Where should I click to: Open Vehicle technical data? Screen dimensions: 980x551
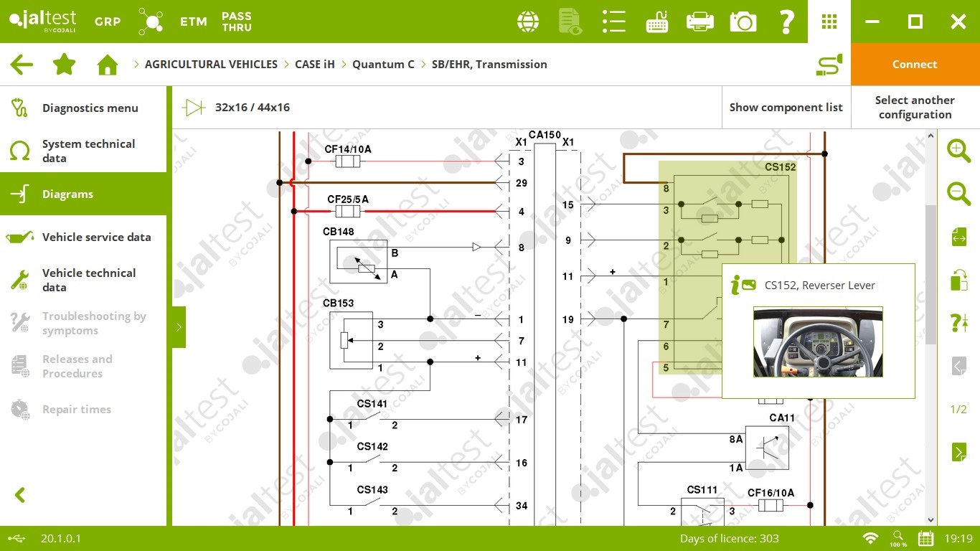(x=83, y=280)
